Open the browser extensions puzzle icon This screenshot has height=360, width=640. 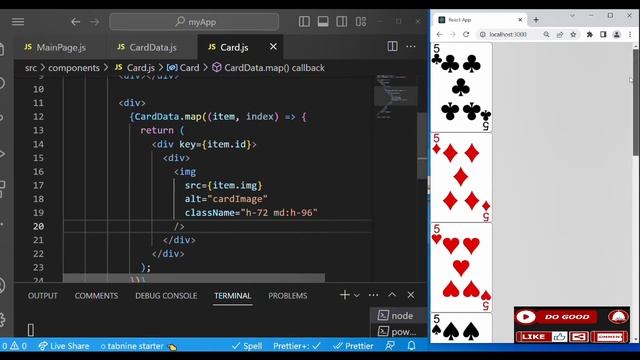pyautogui.click(x=589, y=35)
